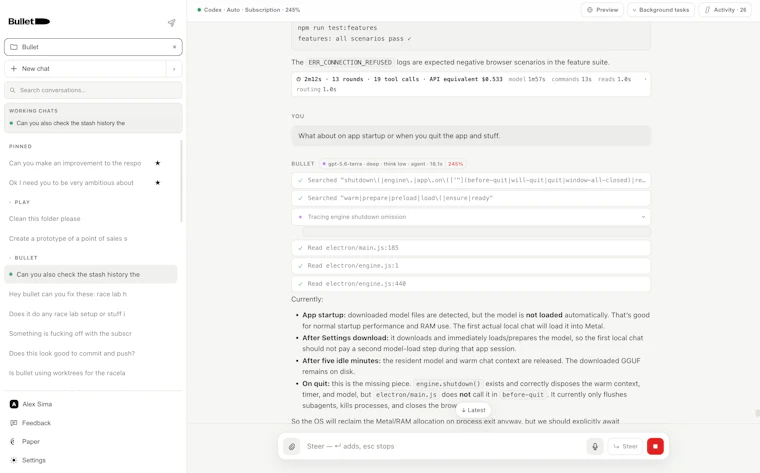This screenshot has height=473, width=760.
Task: Click the Paper icon in sidebar
Action: tap(13, 441)
